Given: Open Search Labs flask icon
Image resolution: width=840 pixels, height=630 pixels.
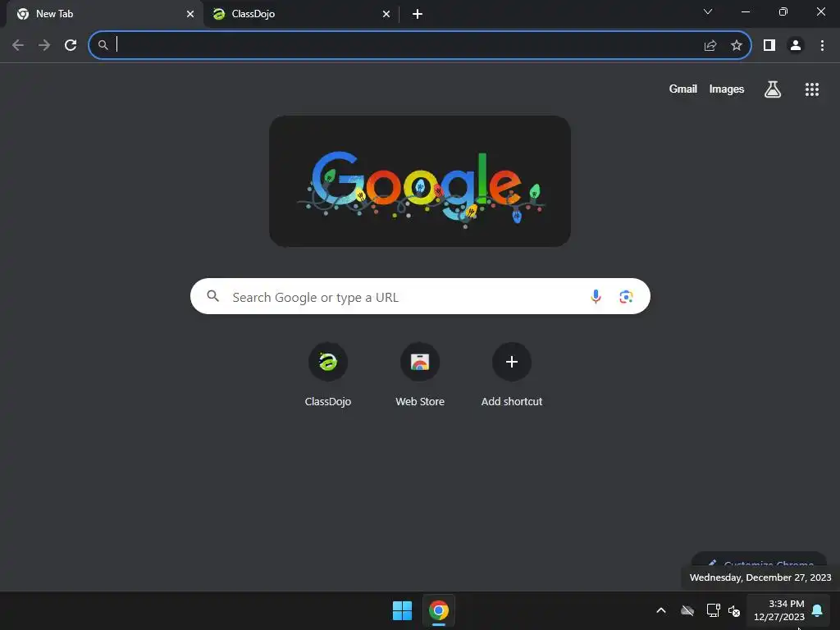Looking at the screenshot, I should 773,89.
